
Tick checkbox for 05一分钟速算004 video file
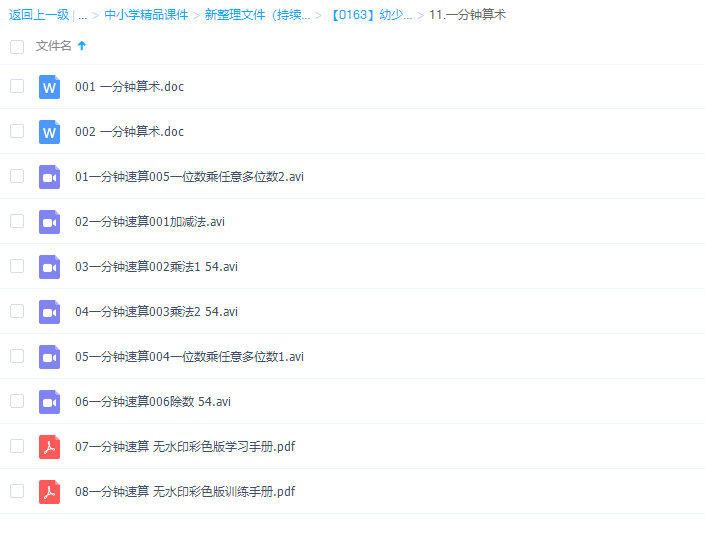tap(17, 356)
